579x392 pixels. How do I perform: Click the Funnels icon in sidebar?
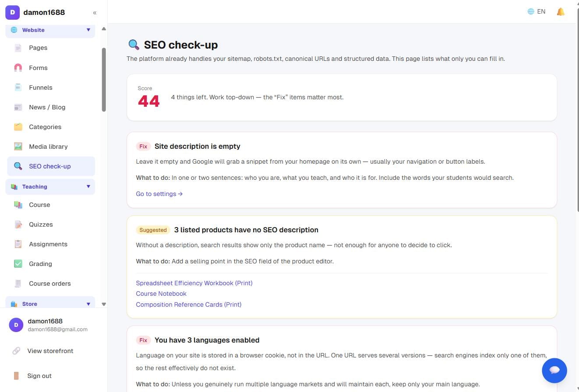point(18,87)
